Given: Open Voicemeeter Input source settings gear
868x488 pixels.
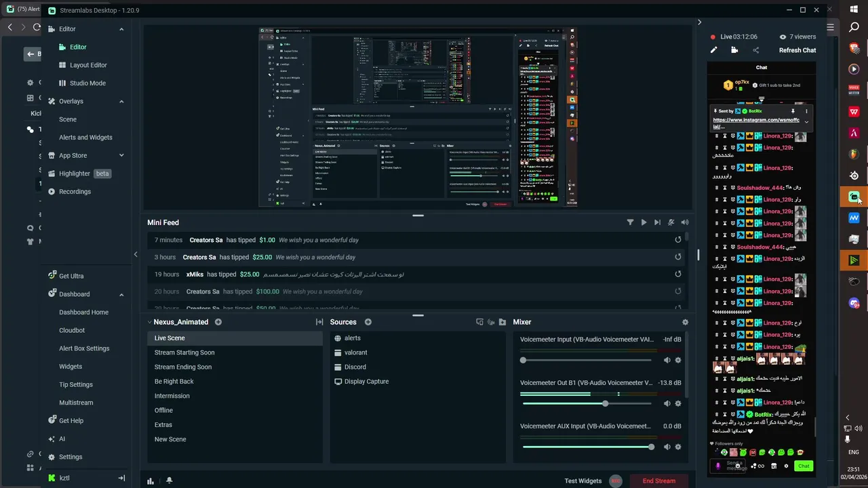Looking at the screenshot, I should click(x=678, y=360).
